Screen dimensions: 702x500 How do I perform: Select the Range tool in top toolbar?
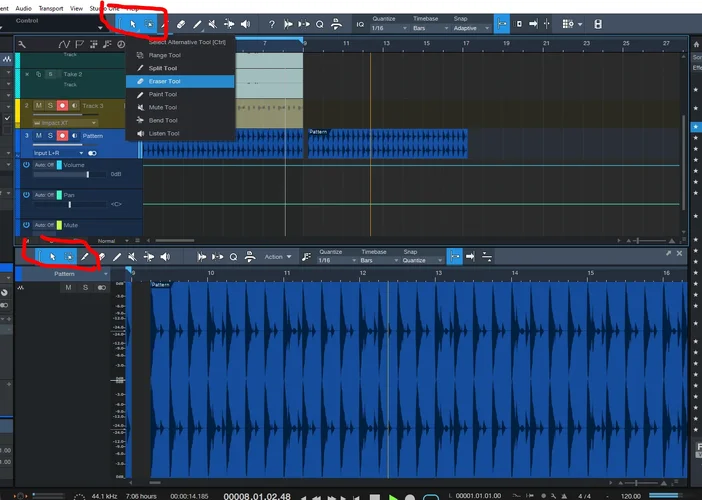[x=150, y=24]
